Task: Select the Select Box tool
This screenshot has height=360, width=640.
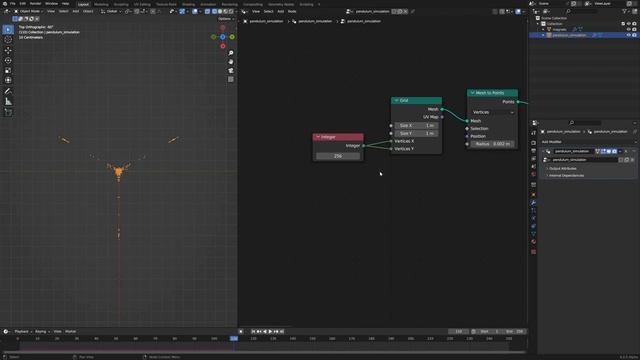Action: coord(8,29)
